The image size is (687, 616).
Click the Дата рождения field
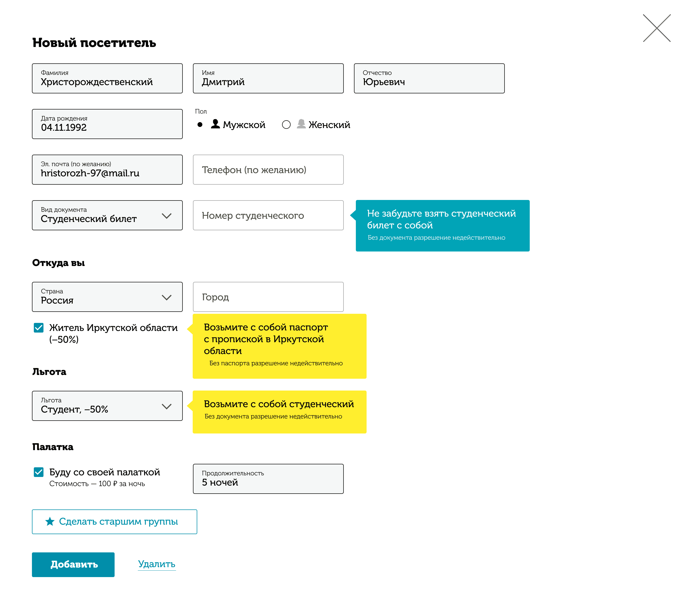point(107,124)
